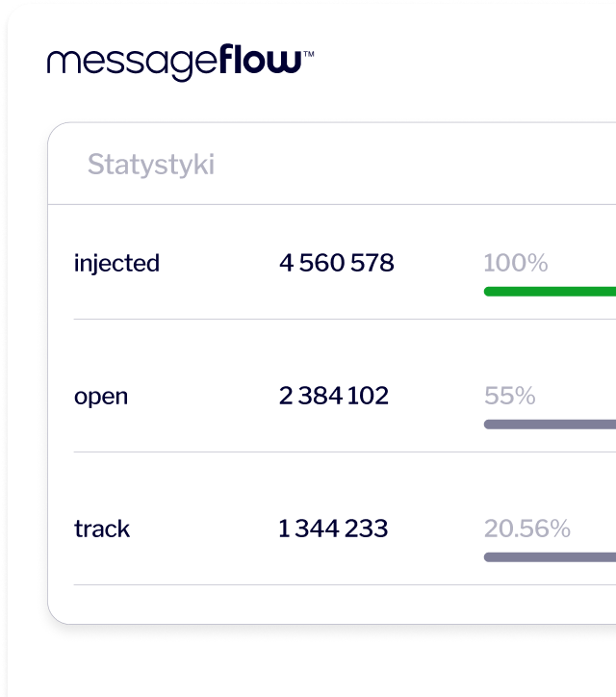Click the trademark symbol beside the logo
616x697 pixels.
pos(308,56)
